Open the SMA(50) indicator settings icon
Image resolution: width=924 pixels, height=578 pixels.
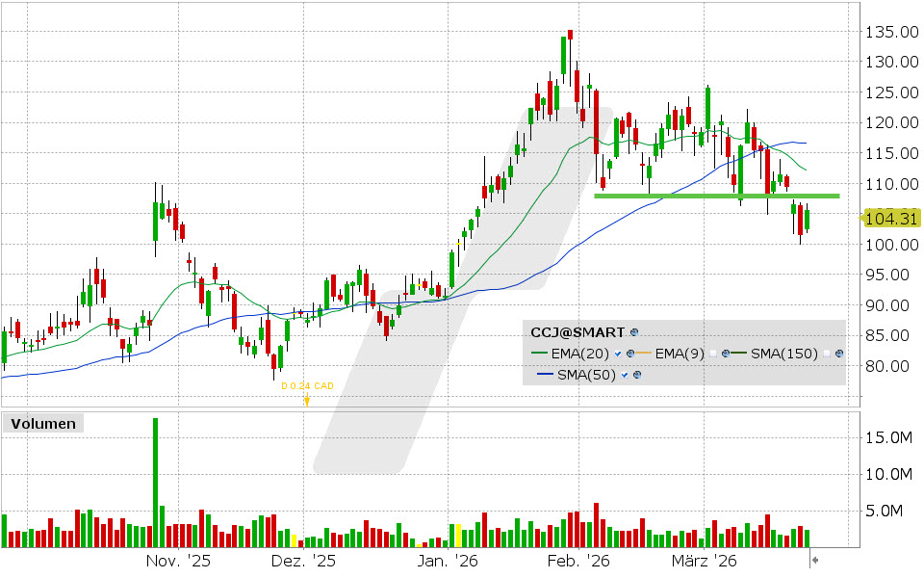click(636, 373)
